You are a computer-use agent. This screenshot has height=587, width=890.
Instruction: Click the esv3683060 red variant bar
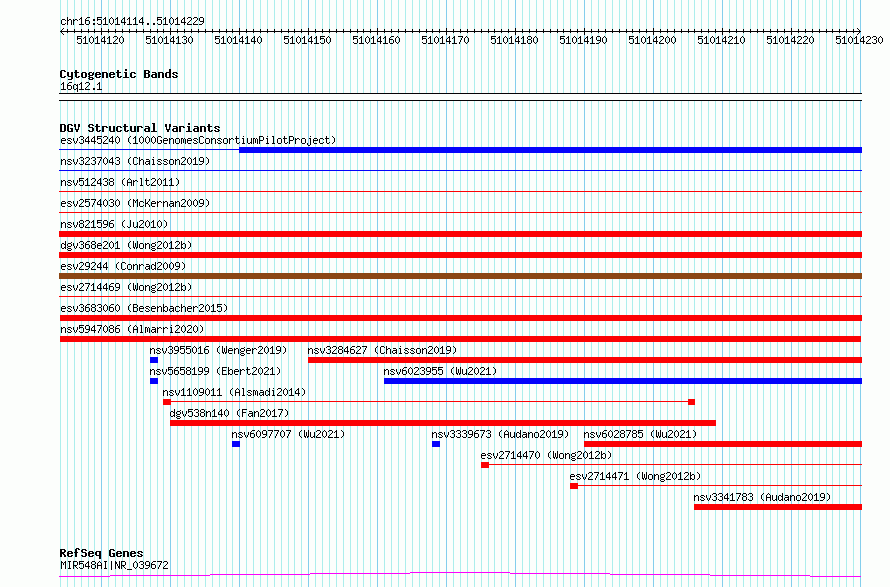(x=460, y=318)
